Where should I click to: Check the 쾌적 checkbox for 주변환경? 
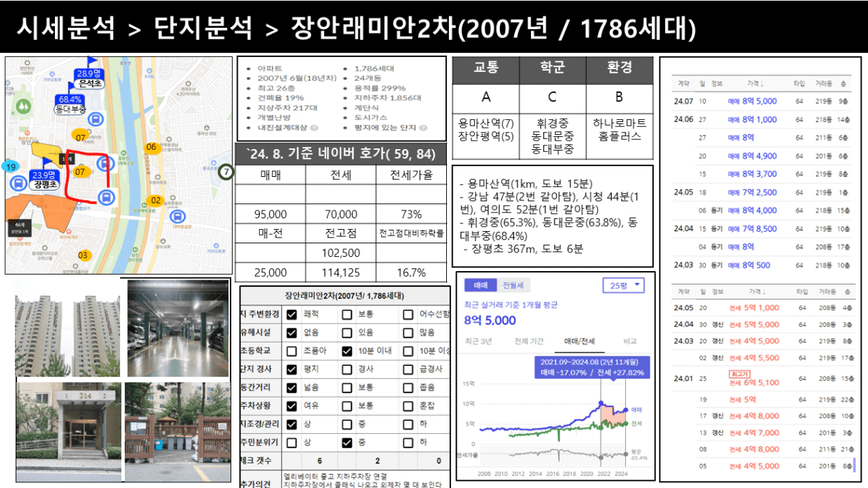[x=292, y=314]
